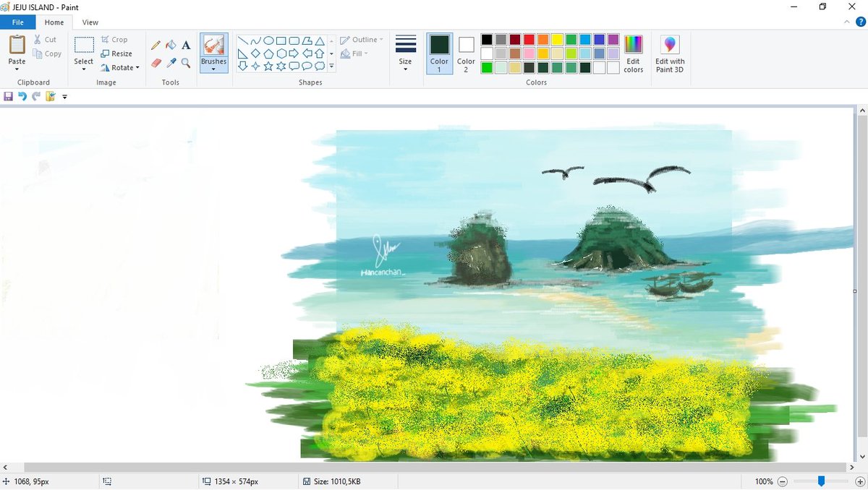The image size is (868, 490).
Task: Switch to the View tab
Action: click(90, 22)
